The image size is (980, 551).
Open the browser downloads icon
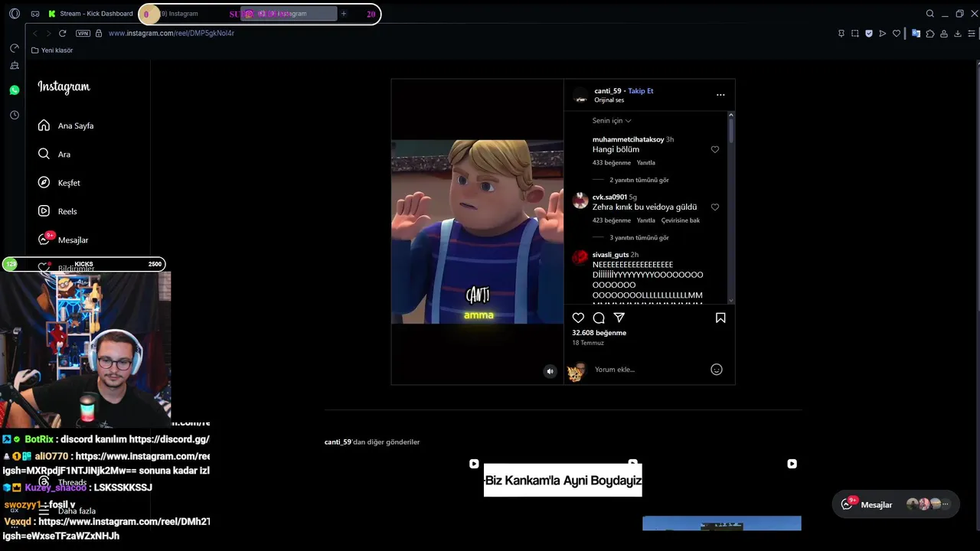click(958, 34)
